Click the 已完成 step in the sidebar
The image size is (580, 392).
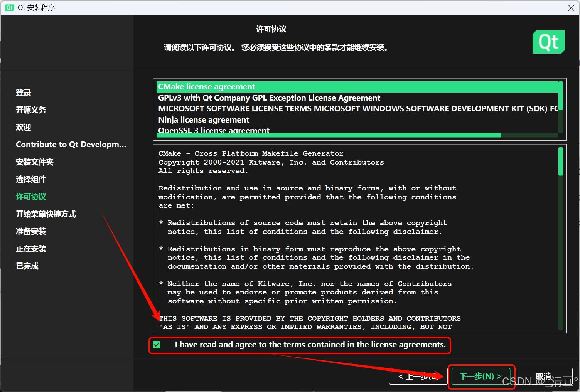pos(27,266)
